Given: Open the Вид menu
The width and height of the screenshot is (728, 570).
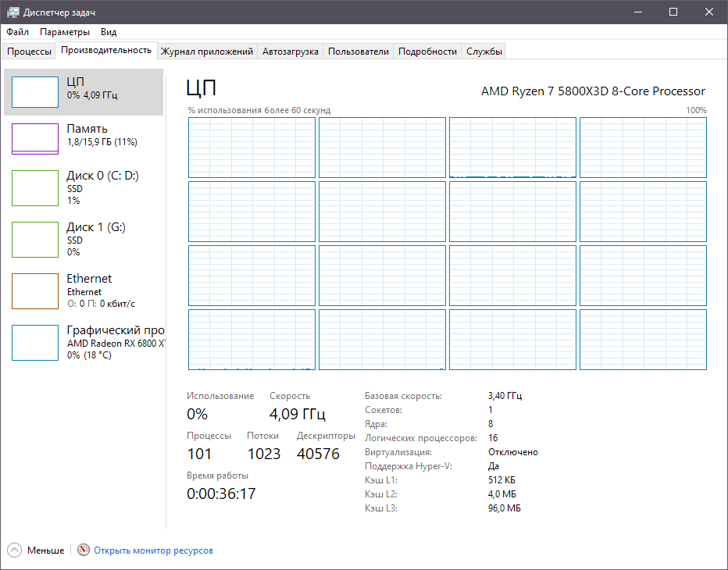Looking at the screenshot, I should click(108, 32).
